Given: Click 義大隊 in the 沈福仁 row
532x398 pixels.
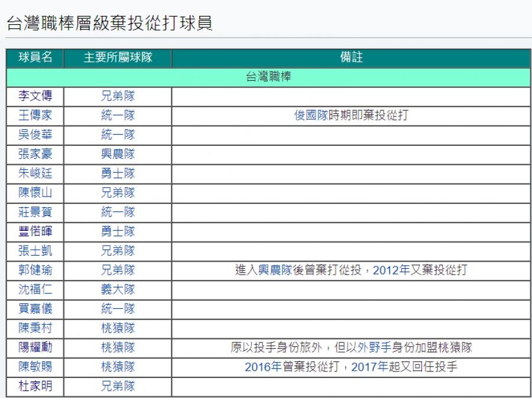Looking at the screenshot, I should (x=118, y=289).
